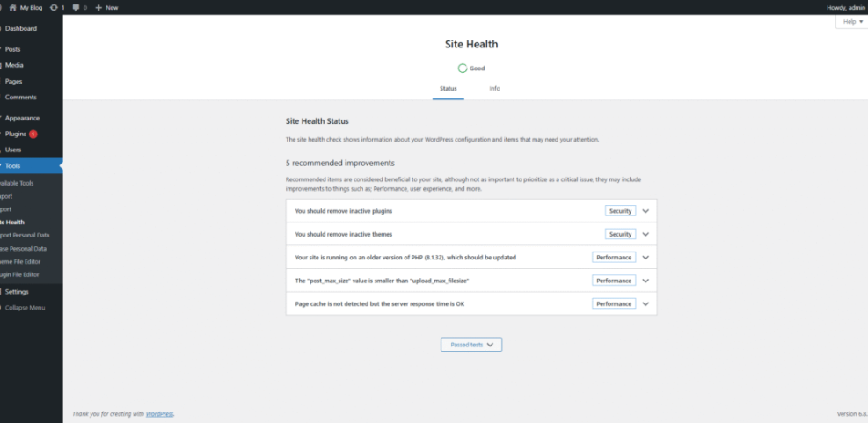Open My Blog home icon in admin bar
The image size is (868, 423).
coord(12,8)
